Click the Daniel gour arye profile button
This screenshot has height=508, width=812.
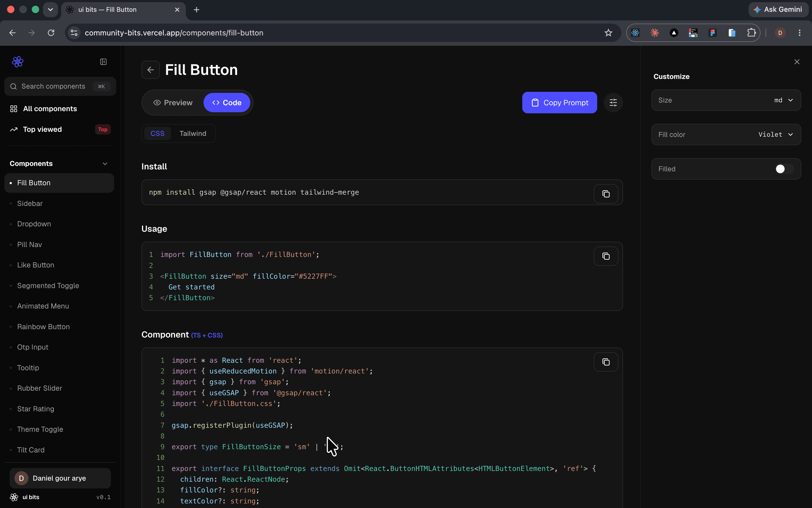[60, 478]
